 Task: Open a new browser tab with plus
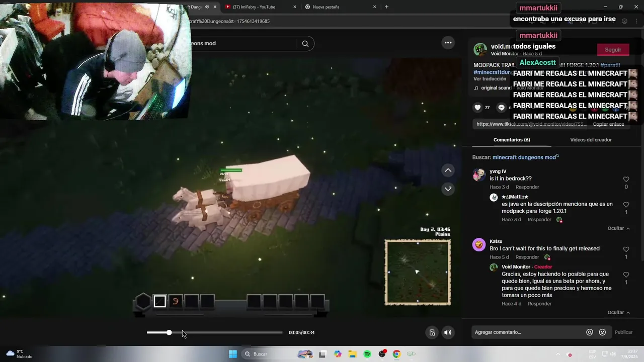(386, 7)
